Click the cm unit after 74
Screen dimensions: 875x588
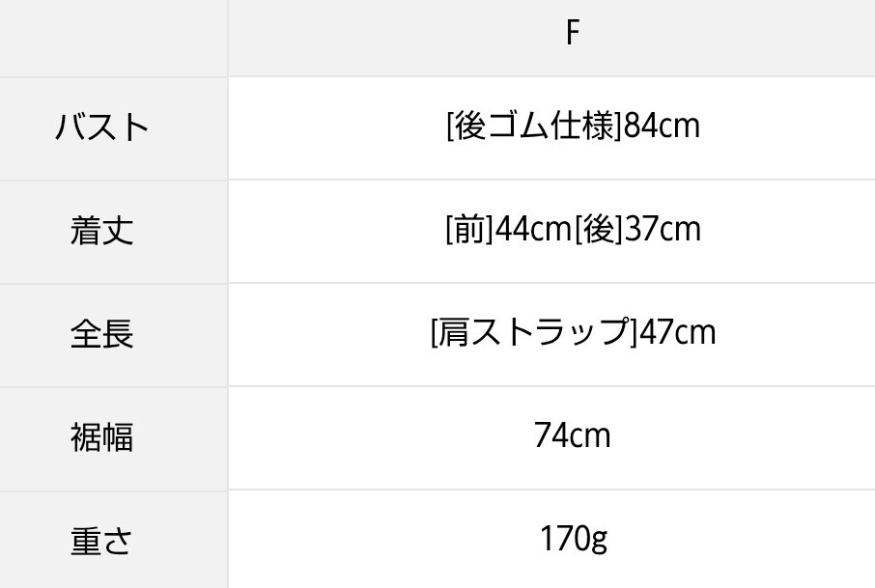pos(591,436)
